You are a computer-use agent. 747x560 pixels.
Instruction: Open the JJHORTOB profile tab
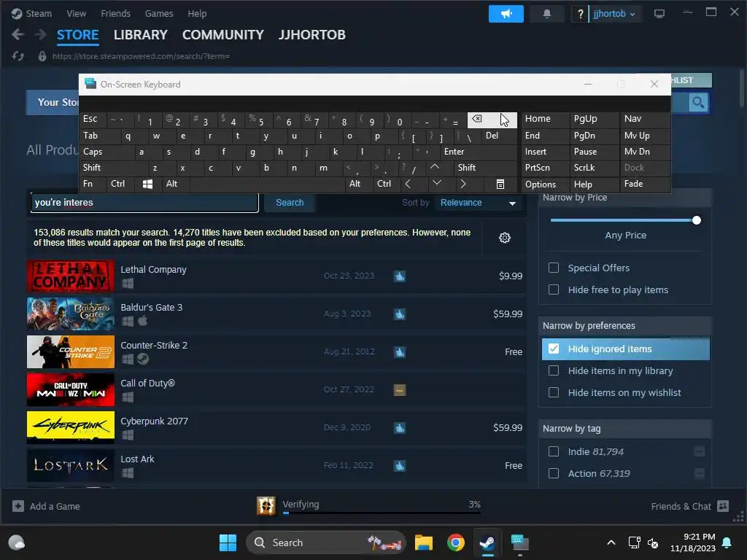[x=312, y=35]
